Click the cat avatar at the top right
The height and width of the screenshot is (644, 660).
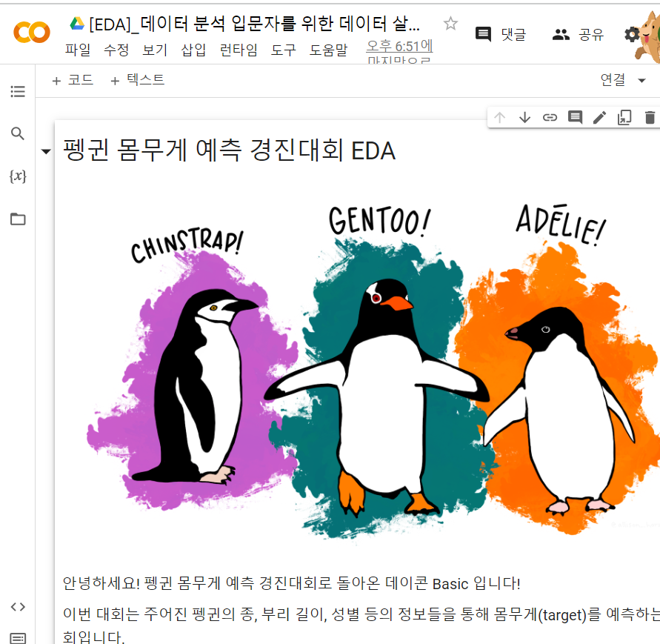pos(650,36)
